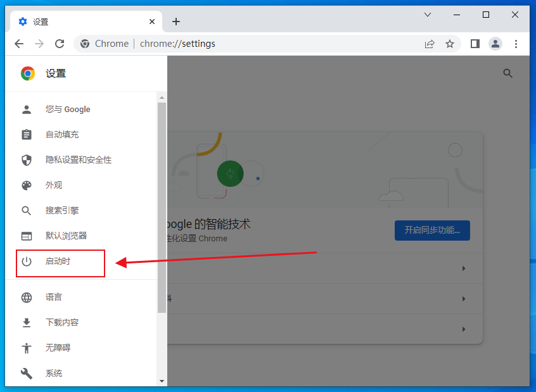The width and height of the screenshot is (536, 392).
Task: Close the 设置 tab
Action: 152,22
